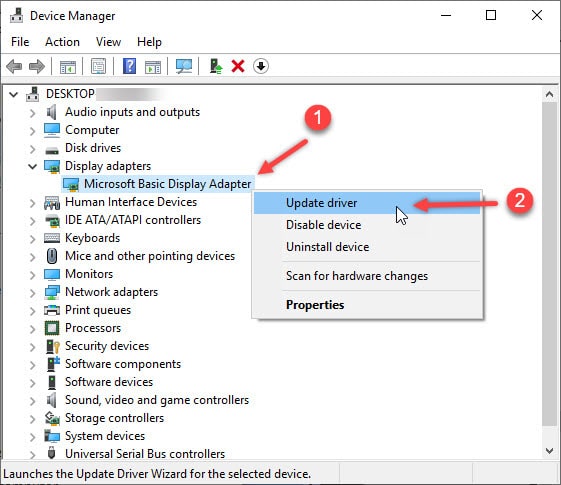Click the Properties toolbar icon
Screen dimensions: 561x485
point(98,66)
